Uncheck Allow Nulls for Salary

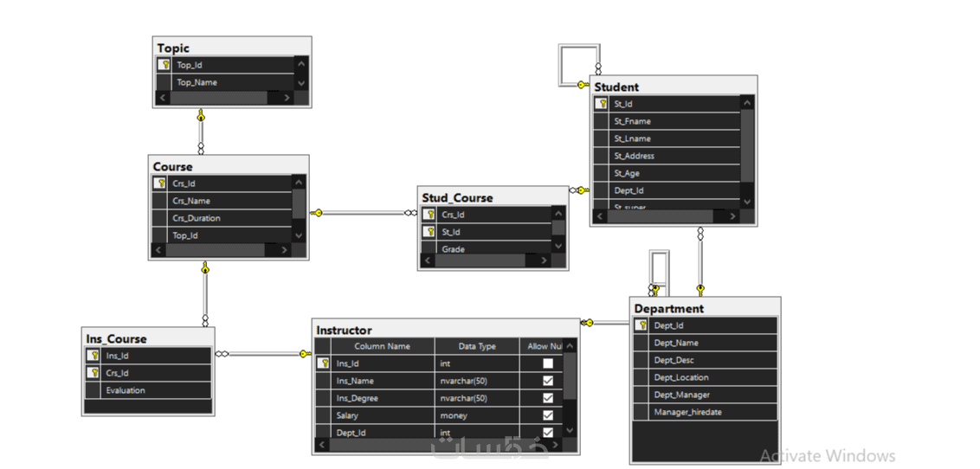click(548, 415)
